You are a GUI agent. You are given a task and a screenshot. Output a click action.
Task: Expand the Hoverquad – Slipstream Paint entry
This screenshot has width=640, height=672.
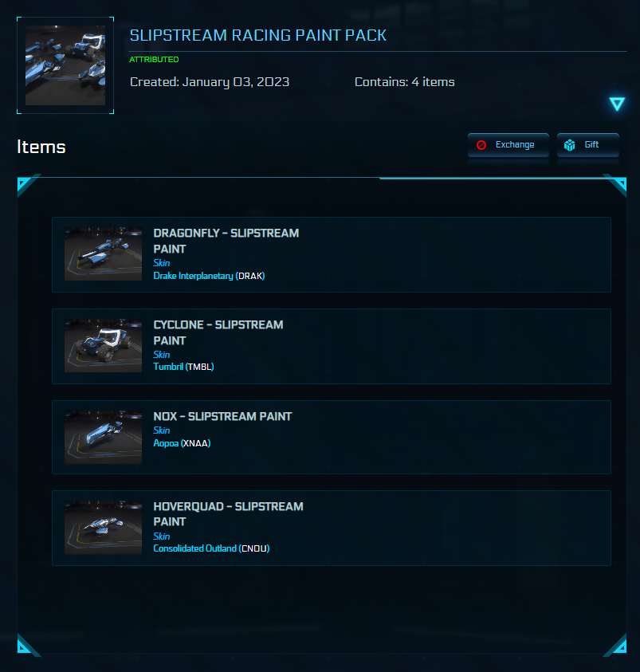click(331, 527)
